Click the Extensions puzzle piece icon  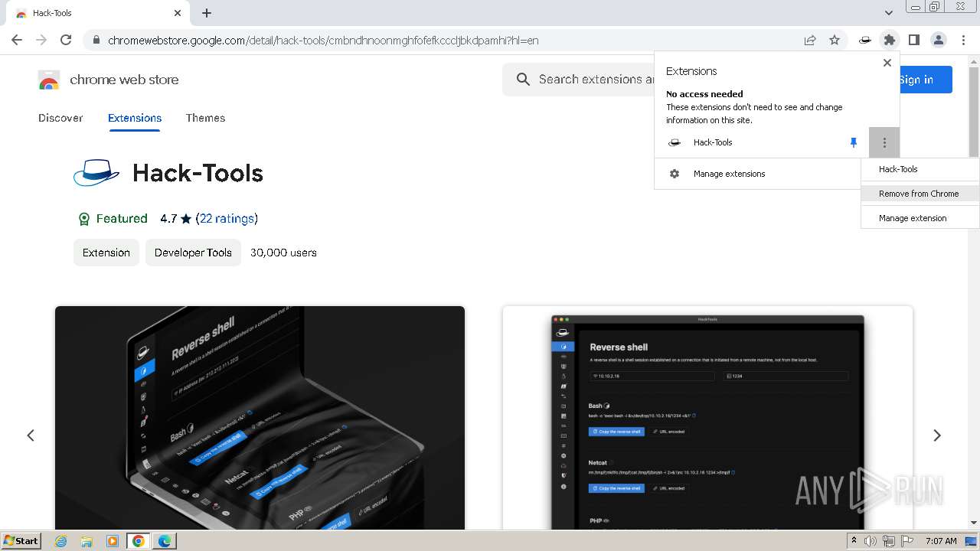pyautogui.click(x=890, y=40)
